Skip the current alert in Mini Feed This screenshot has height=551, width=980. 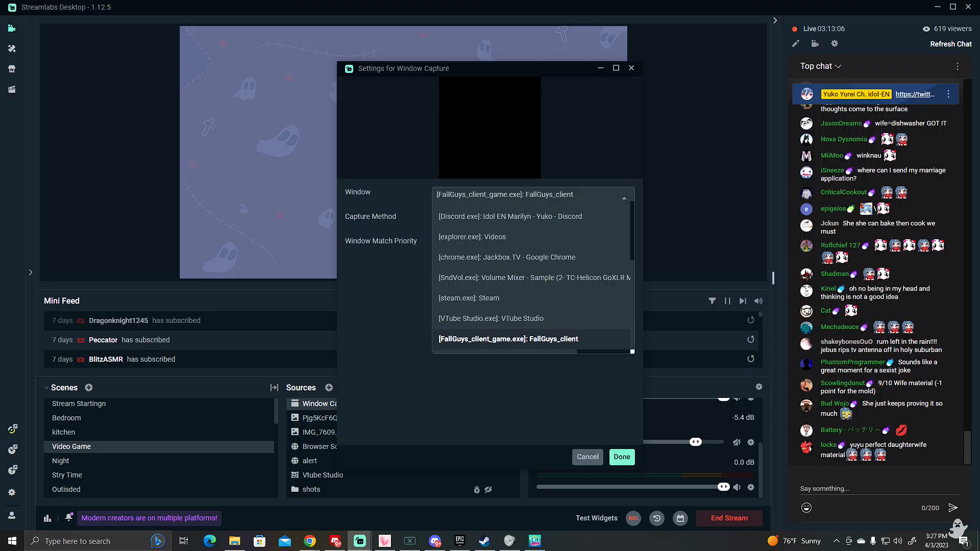(x=743, y=301)
